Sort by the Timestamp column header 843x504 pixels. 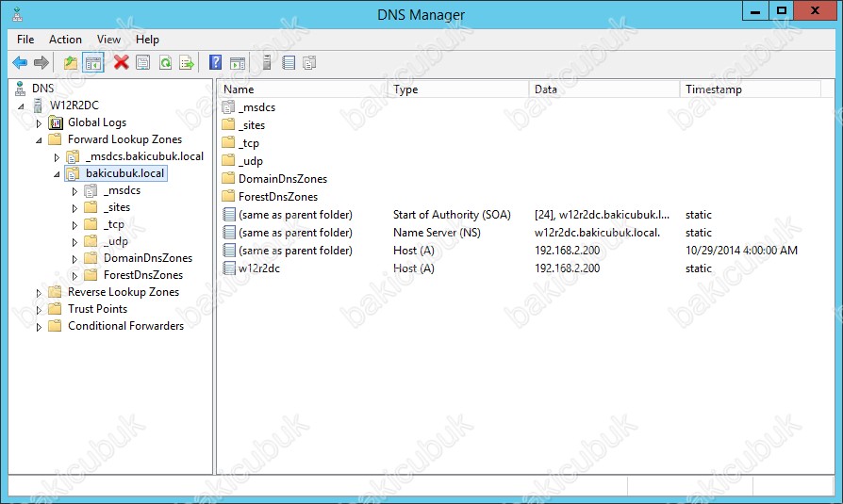click(x=751, y=89)
